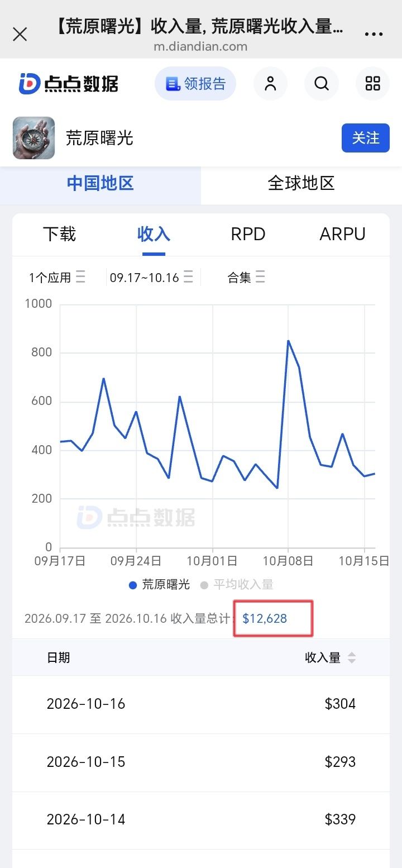This screenshot has width=402, height=868.
Task: Select the ARPU tab
Action: [342, 234]
